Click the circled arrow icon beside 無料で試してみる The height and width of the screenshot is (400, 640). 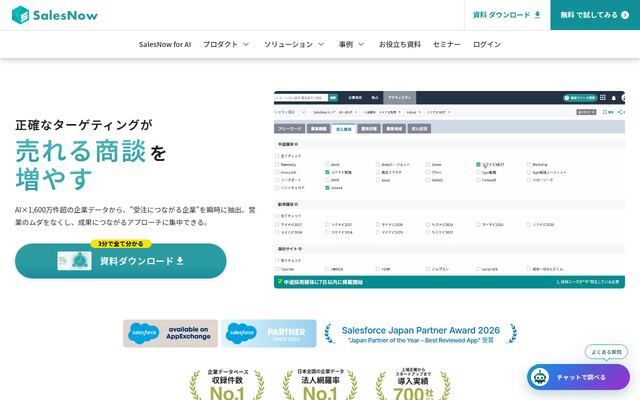click(x=624, y=15)
